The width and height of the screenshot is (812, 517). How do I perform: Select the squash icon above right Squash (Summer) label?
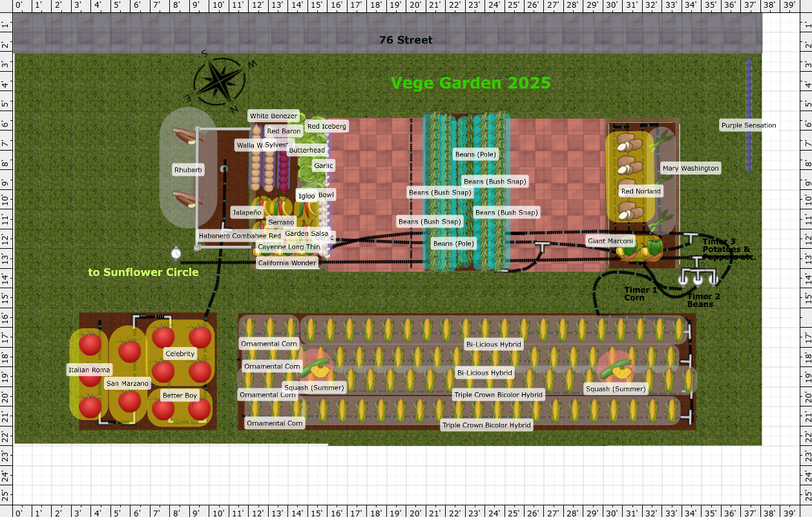(615, 368)
